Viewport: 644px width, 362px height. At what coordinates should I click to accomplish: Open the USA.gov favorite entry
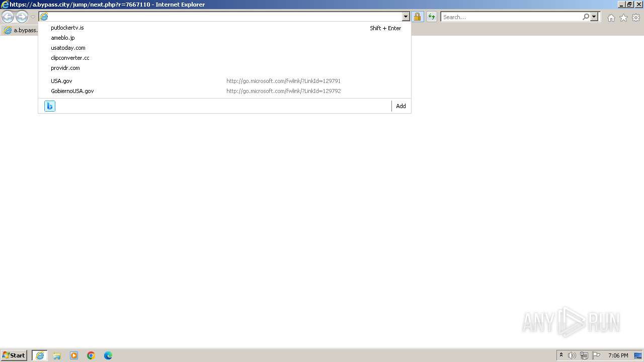[224, 81]
